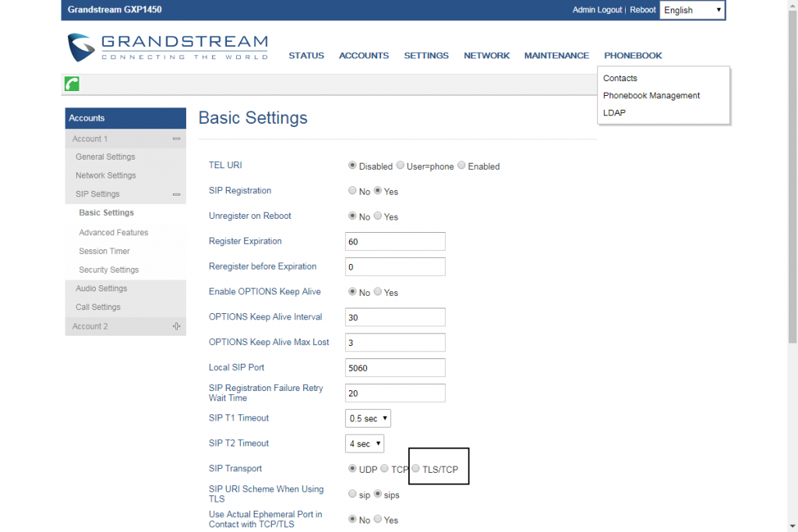
Task: Open the English language dropdown
Action: coord(692,10)
